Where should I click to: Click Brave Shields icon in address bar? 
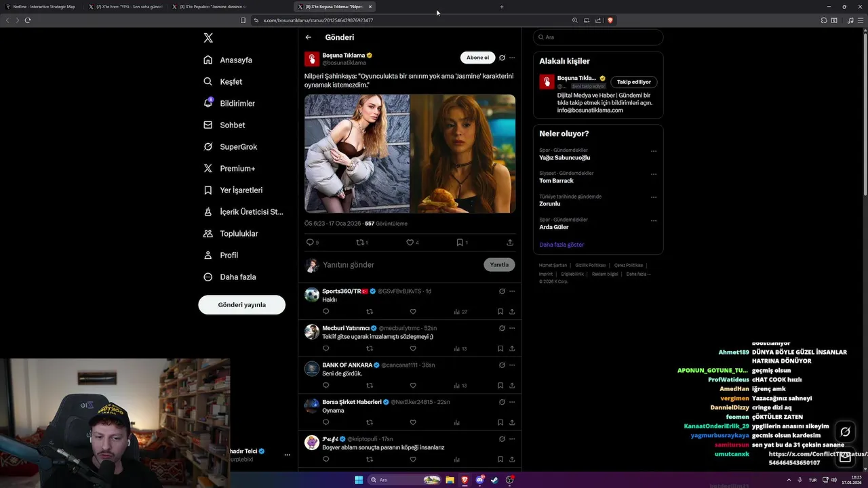coord(610,20)
